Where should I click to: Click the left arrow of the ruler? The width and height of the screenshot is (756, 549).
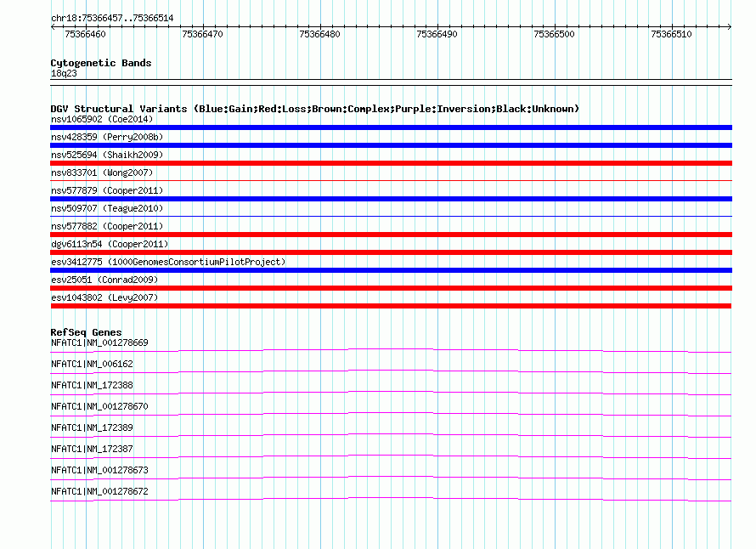click(53, 26)
